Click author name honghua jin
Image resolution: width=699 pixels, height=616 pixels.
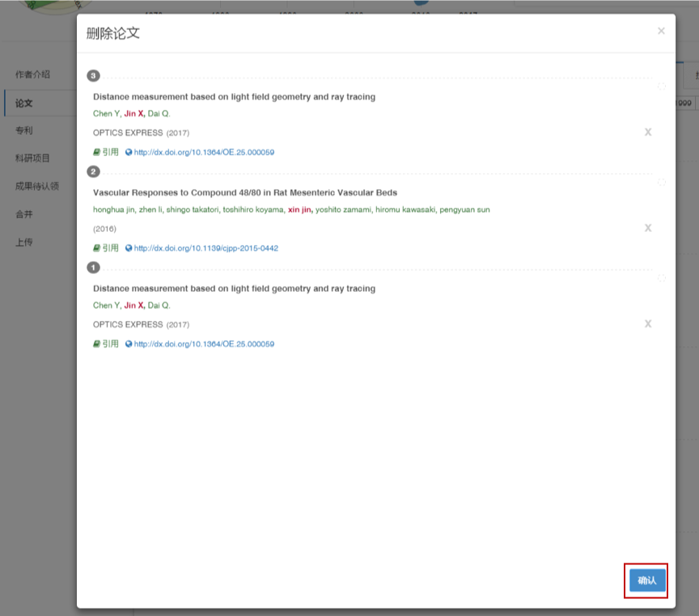pyautogui.click(x=113, y=210)
